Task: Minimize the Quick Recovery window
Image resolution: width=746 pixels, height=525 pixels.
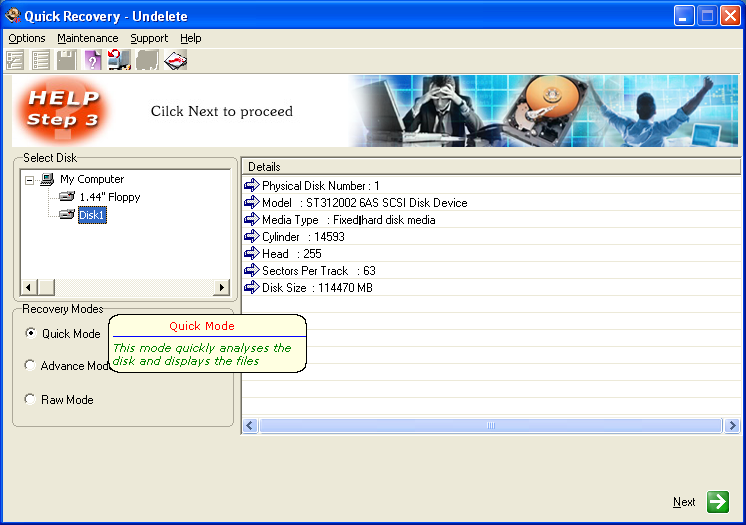Action: 684,16
